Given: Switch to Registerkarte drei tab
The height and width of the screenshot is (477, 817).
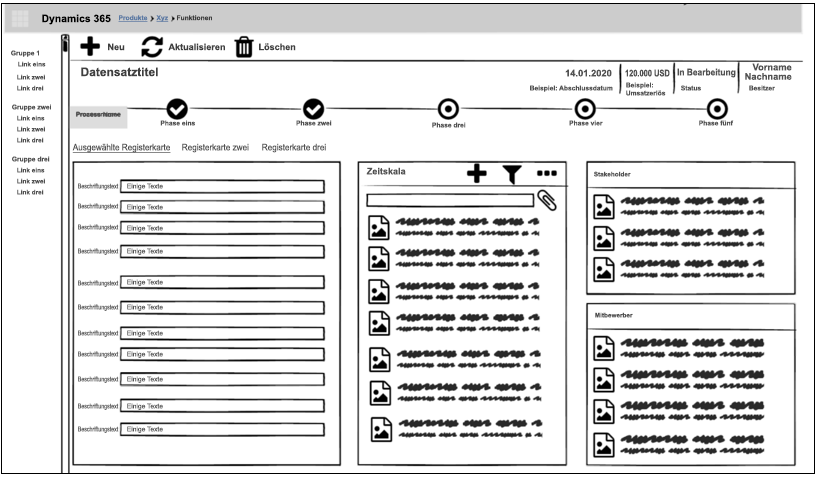Looking at the screenshot, I should point(294,147).
